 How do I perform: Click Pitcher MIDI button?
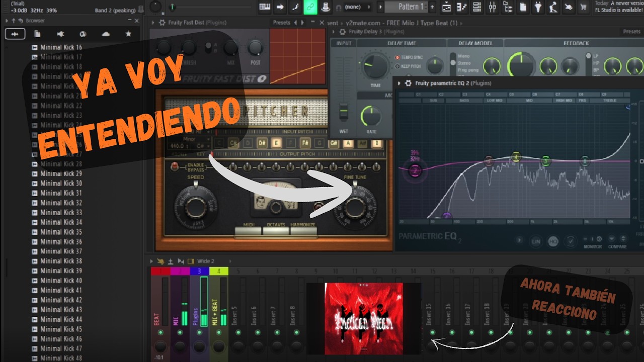tap(248, 231)
